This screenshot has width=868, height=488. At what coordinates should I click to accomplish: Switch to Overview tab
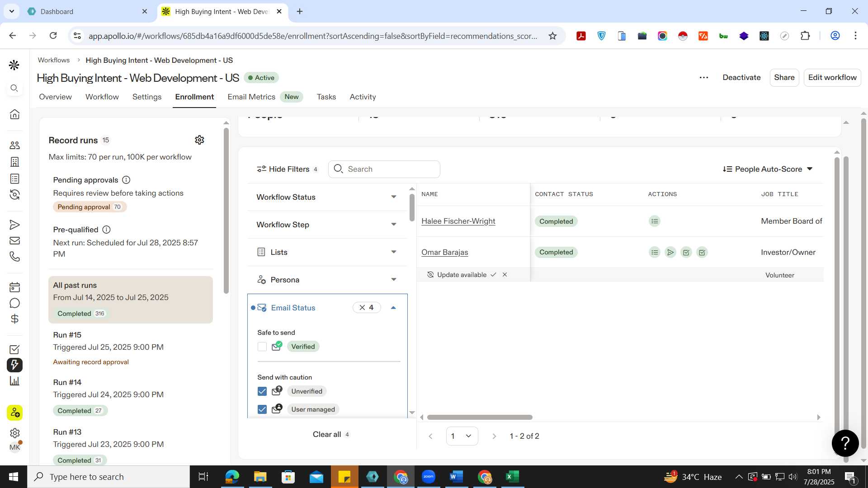click(55, 97)
